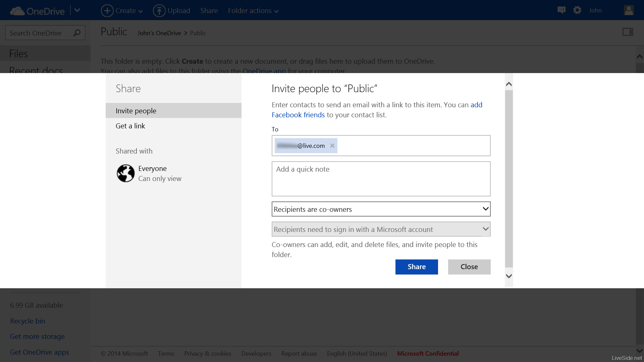This screenshot has height=362, width=644.
Task: Switch to the 'Get a link' tab
Action: click(130, 126)
